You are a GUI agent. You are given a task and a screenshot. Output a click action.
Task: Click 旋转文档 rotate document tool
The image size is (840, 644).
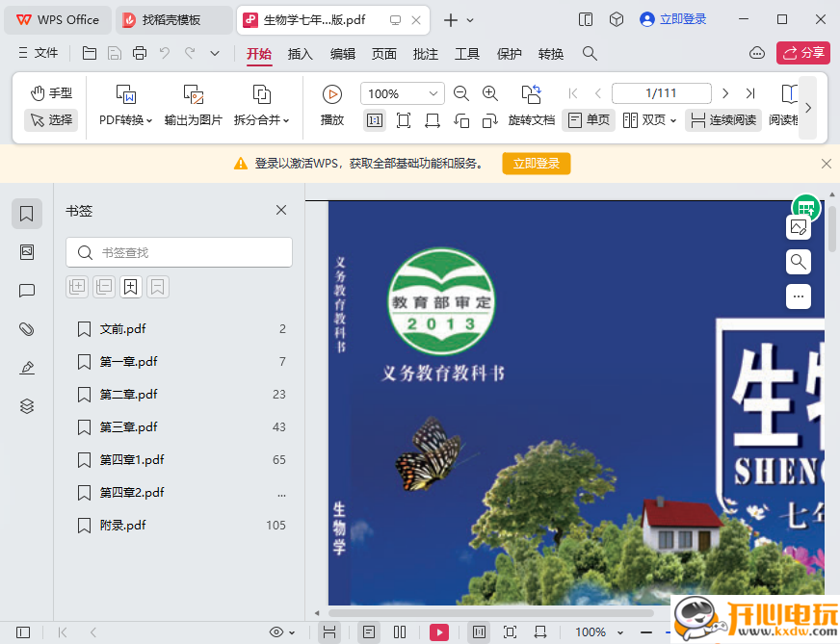(x=532, y=106)
